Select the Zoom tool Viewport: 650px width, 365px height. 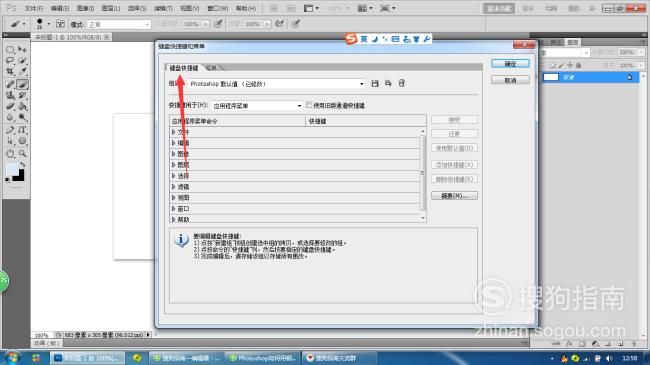tap(22, 154)
